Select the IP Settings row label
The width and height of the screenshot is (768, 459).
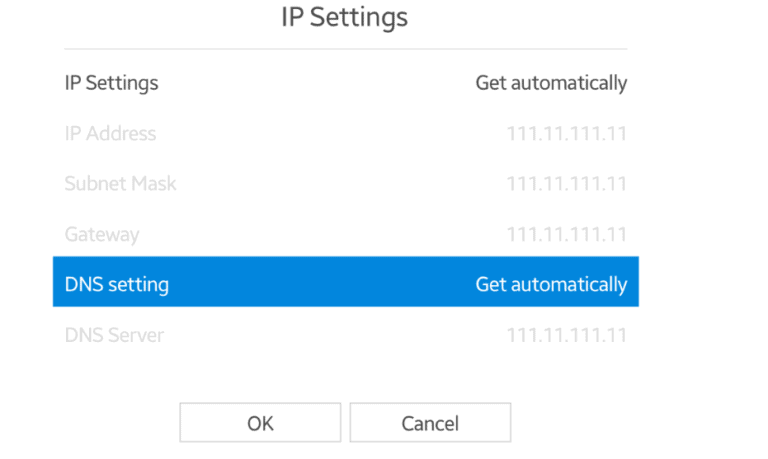pos(111,83)
